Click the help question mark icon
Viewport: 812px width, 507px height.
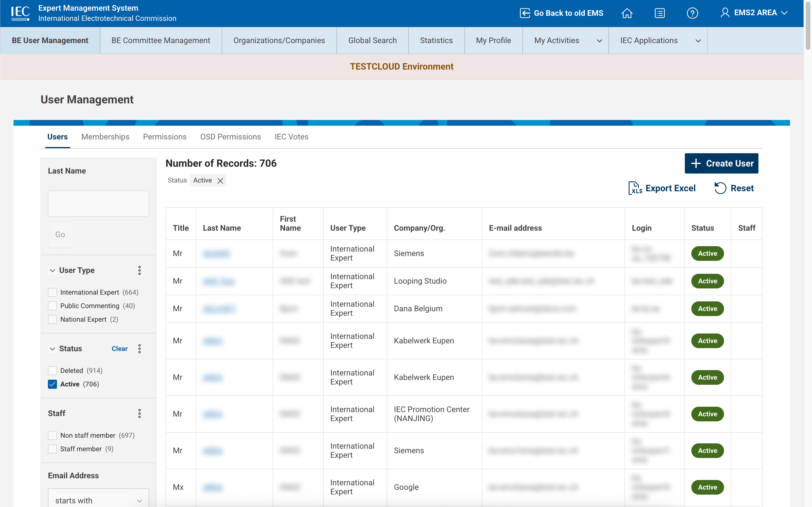click(692, 13)
